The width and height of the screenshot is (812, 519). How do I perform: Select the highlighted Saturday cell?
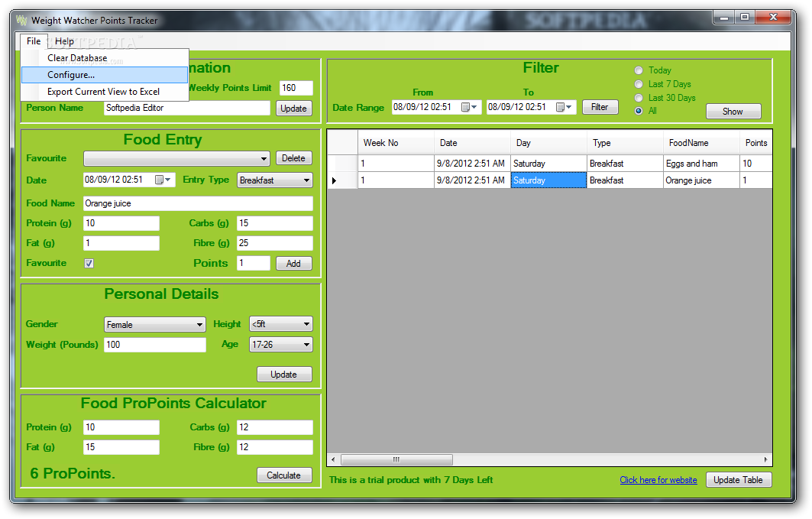click(548, 180)
